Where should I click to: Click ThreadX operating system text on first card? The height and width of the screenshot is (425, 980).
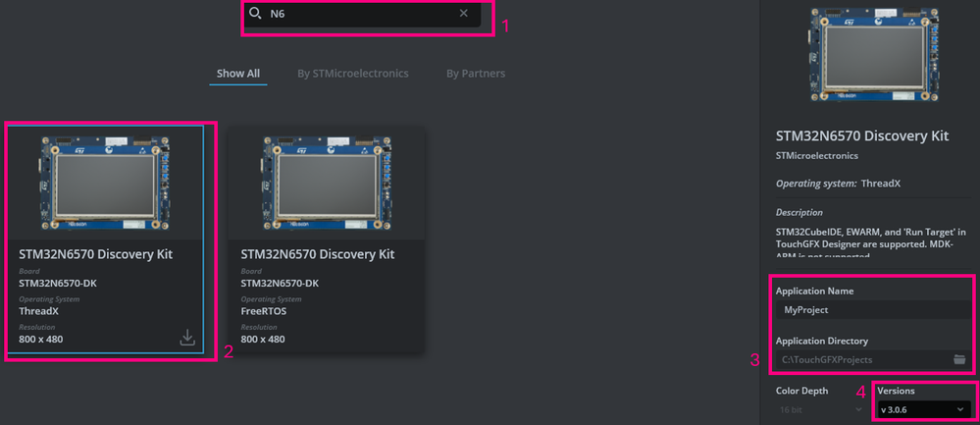click(41, 311)
